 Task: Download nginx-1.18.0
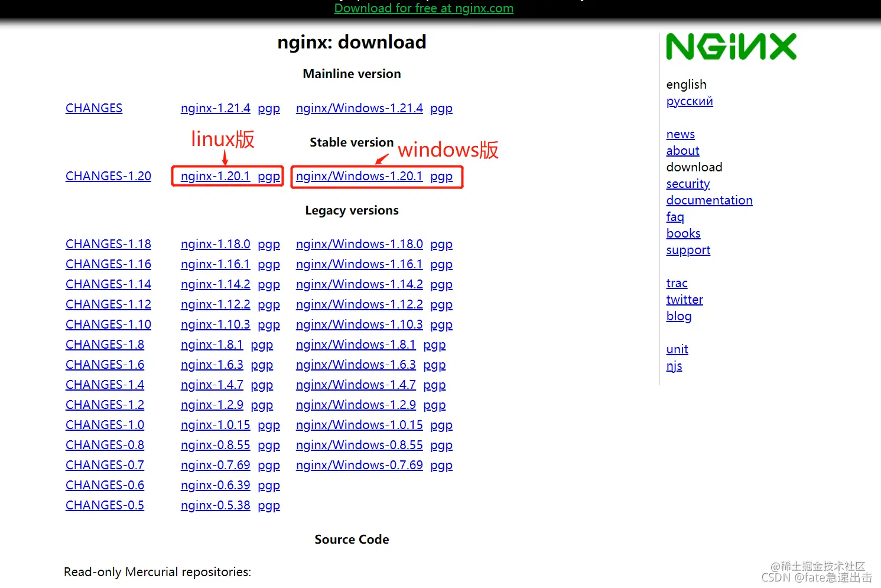pyautogui.click(x=216, y=244)
